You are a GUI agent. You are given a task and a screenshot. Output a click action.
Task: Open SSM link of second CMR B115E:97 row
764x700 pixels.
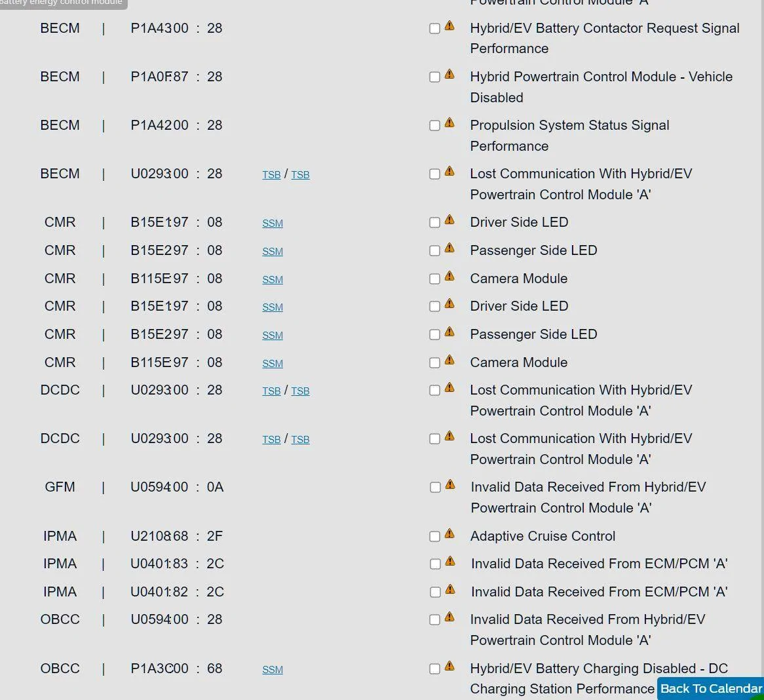pyautogui.click(x=273, y=363)
